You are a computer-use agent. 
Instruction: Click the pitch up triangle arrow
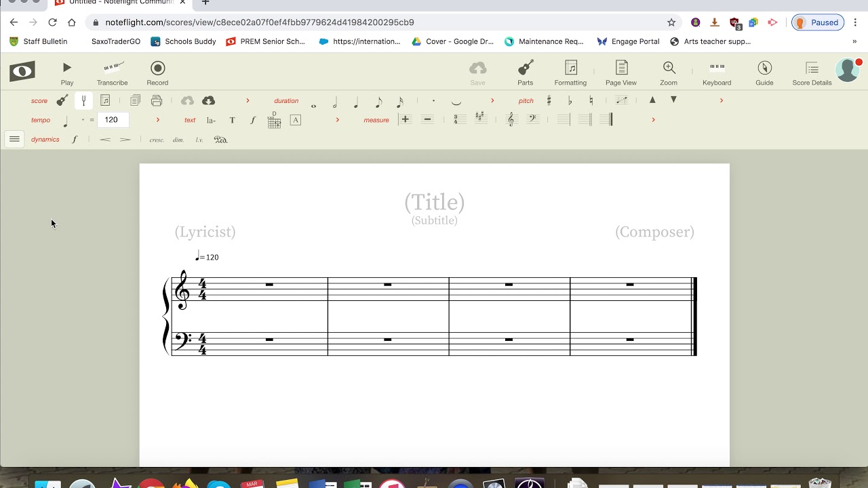pyautogui.click(x=652, y=100)
